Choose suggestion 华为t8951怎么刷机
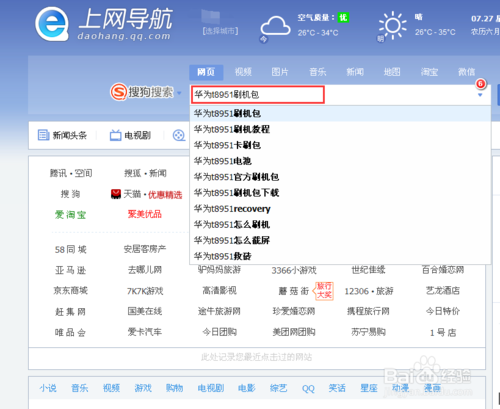The image size is (500, 409). click(x=340, y=224)
